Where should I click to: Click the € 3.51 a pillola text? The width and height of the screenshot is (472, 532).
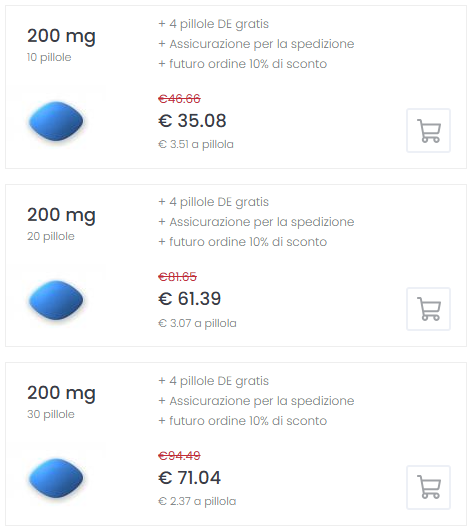click(x=196, y=145)
